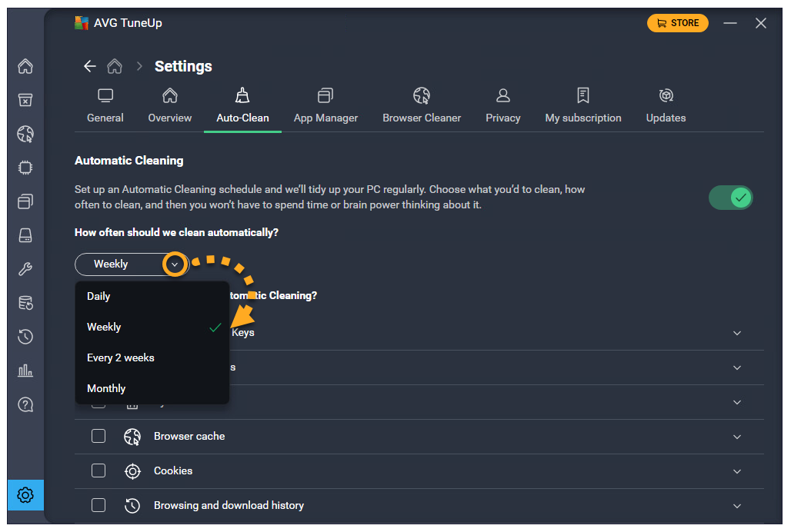Viewport: 791px width, 532px height.
Task: Check the Browser cache checkbox
Action: click(x=98, y=436)
